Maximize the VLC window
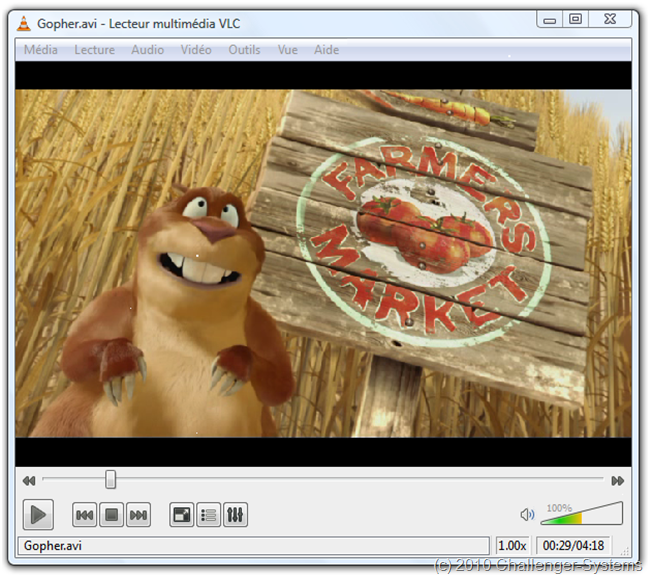652x576 pixels. click(x=575, y=20)
